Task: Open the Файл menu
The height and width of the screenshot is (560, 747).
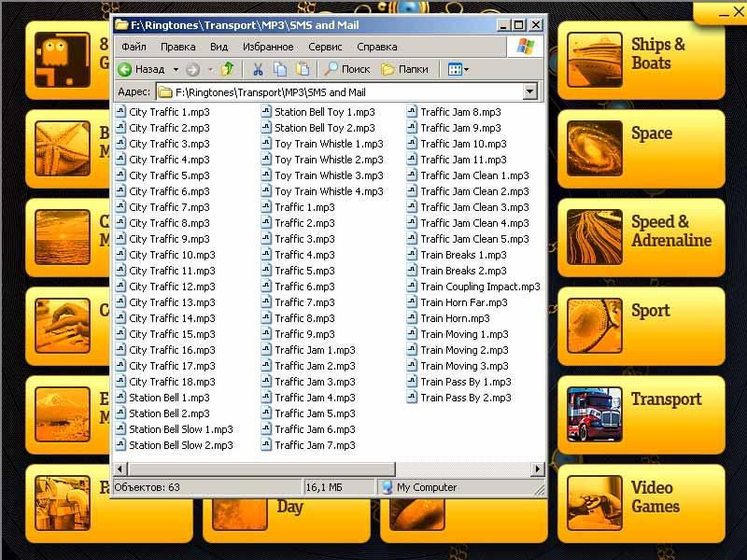Action: [134, 47]
